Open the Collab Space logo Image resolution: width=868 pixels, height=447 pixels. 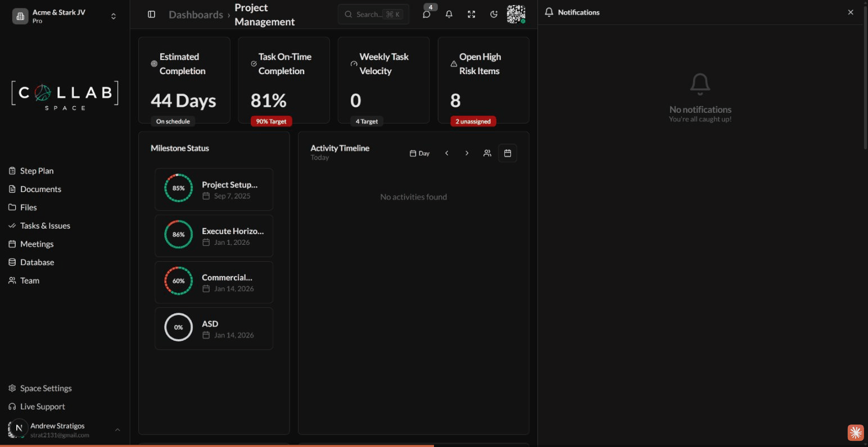(x=64, y=94)
